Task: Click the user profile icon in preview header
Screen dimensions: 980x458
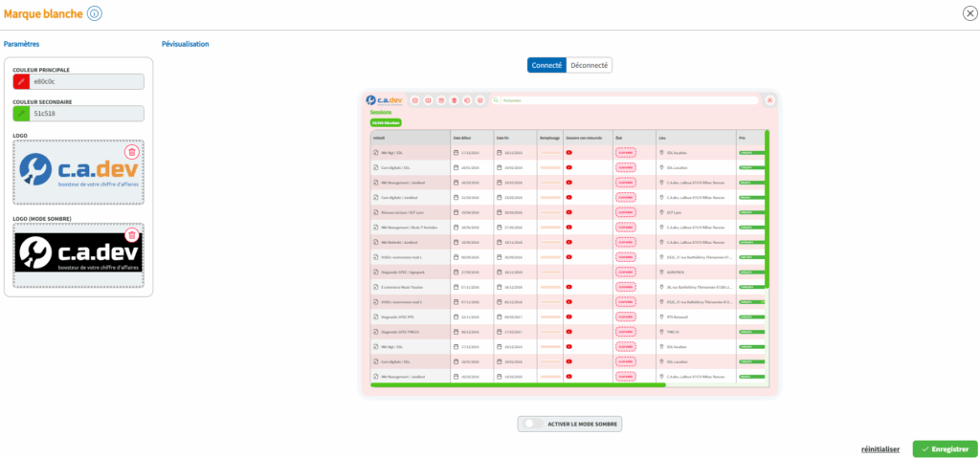Action: click(769, 99)
